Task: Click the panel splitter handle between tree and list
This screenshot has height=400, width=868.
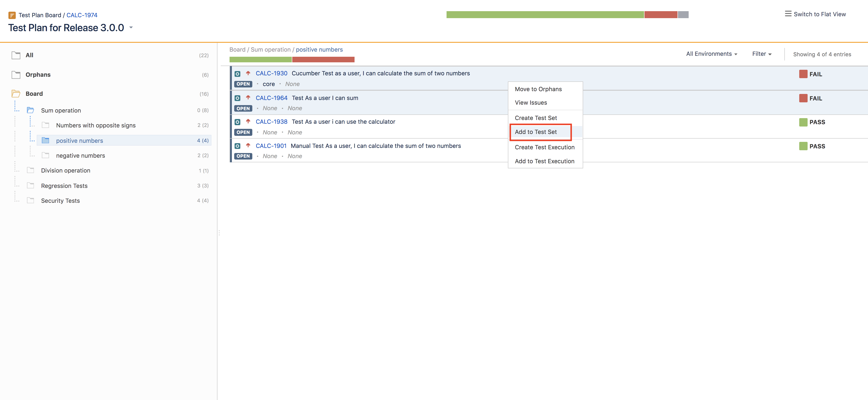Action: [219, 233]
